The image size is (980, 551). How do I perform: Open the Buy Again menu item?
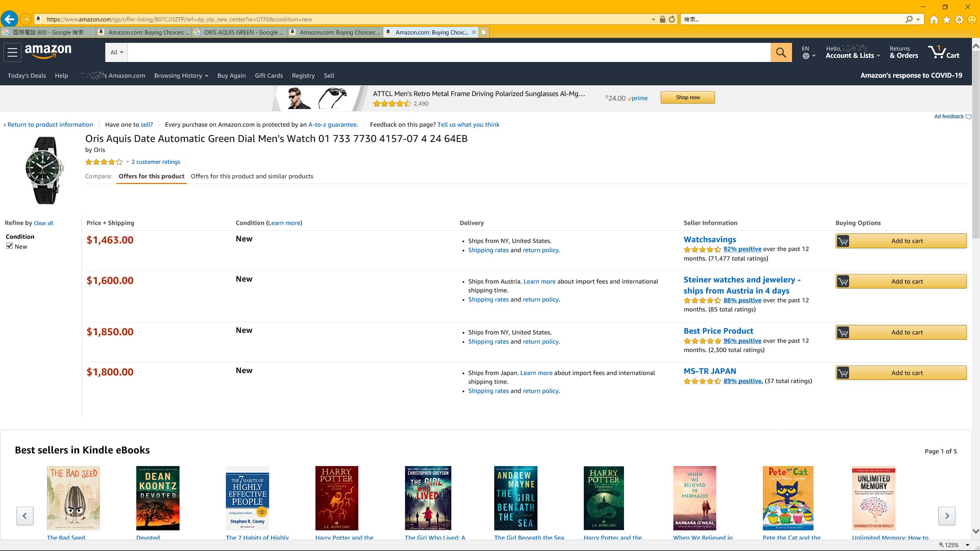tap(232, 76)
